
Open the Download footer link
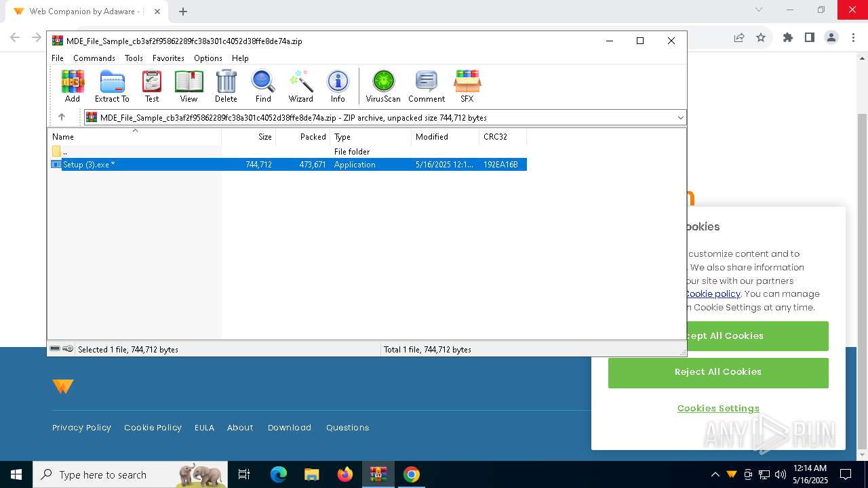290,428
